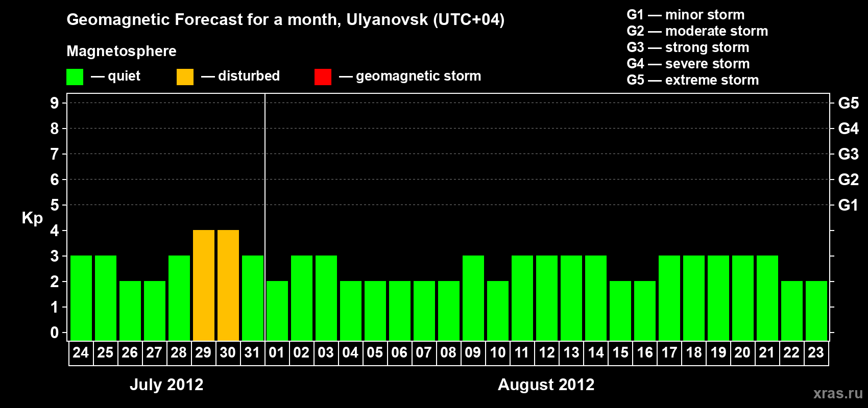Click the date label 22
Screen dimensions: 868x408
click(791, 352)
